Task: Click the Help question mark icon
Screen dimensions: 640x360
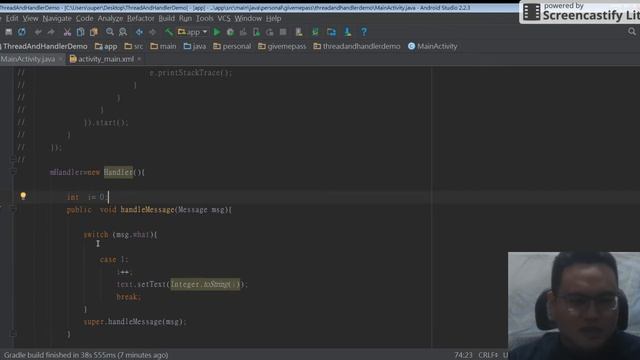Action: coord(364,32)
